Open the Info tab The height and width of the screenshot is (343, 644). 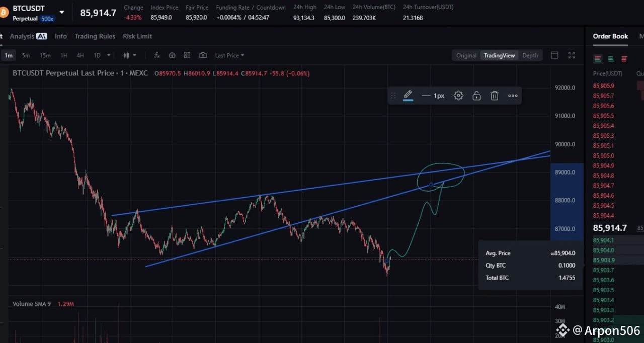pyautogui.click(x=61, y=36)
